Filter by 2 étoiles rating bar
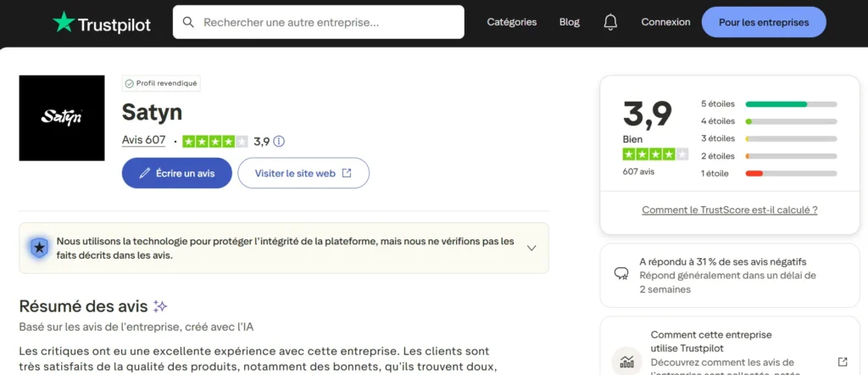 pos(769,156)
